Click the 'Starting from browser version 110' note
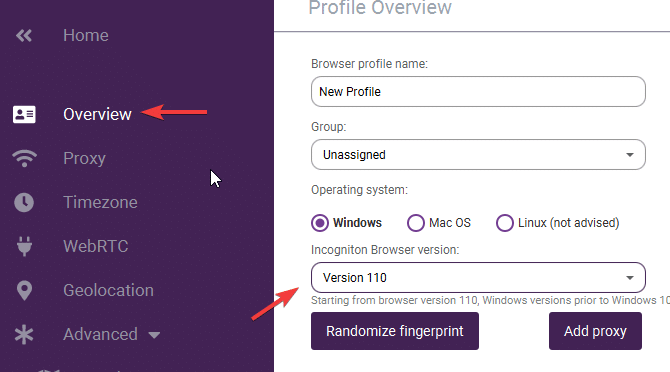 tap(491, 300)
